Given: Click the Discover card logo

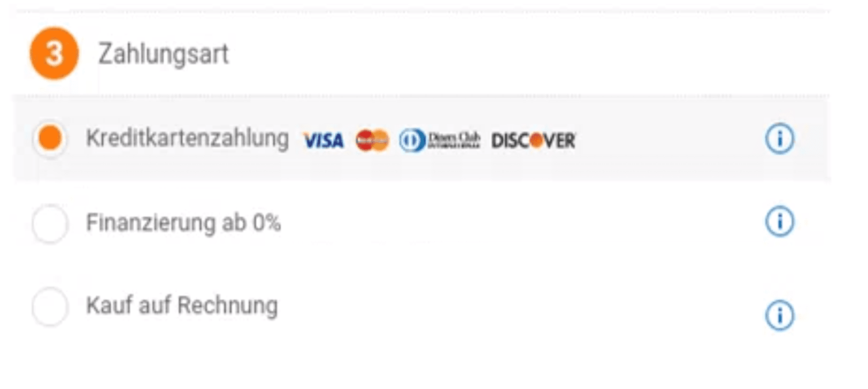Looking at the screenshot, I should point(533,141).
